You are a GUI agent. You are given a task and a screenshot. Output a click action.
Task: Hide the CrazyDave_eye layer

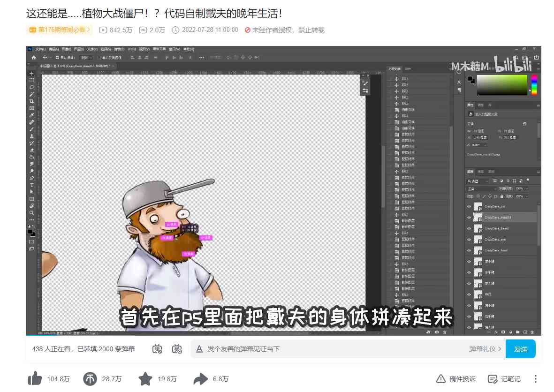469,240
